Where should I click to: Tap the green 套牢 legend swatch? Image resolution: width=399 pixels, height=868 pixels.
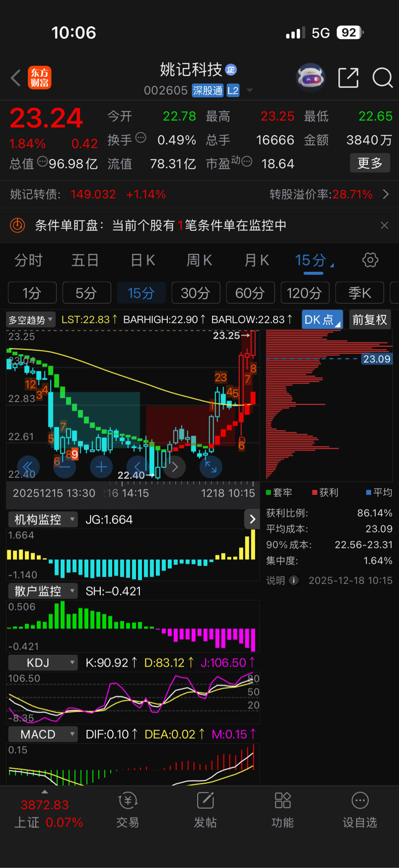pos(269,492)
